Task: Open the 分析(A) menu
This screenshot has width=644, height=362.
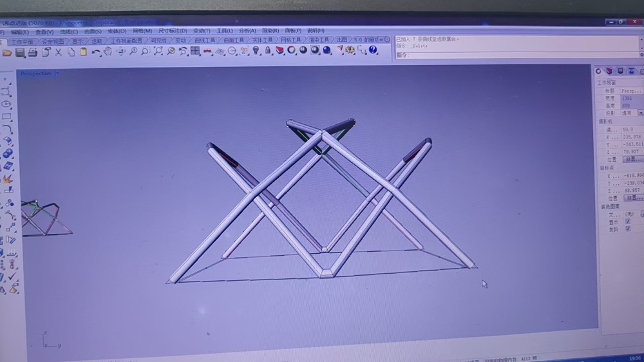Action: 247,31
